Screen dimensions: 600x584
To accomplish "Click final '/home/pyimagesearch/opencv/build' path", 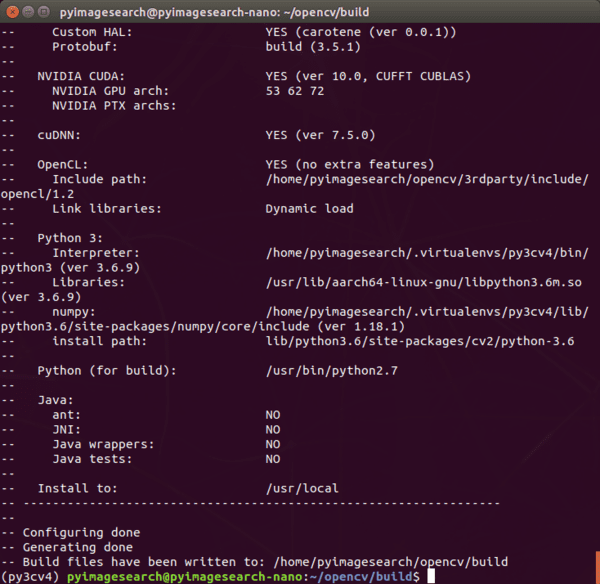I will tap(391, 562).
